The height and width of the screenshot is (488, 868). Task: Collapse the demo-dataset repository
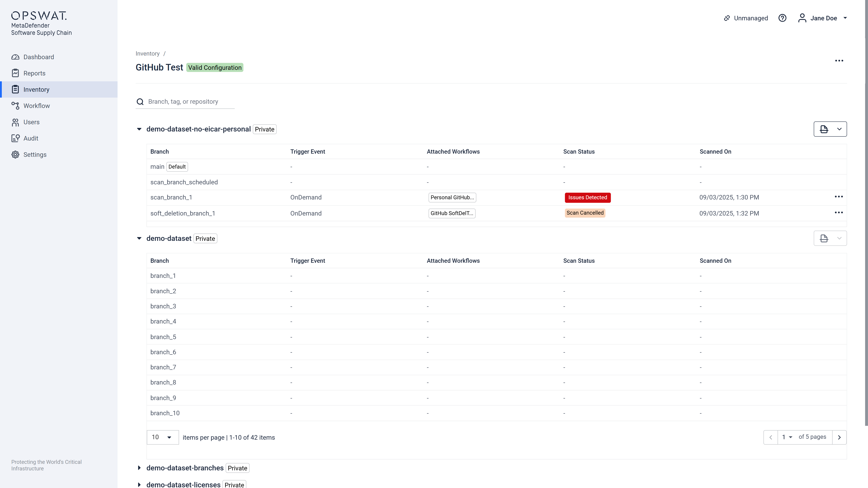click(x=139, y=238)
